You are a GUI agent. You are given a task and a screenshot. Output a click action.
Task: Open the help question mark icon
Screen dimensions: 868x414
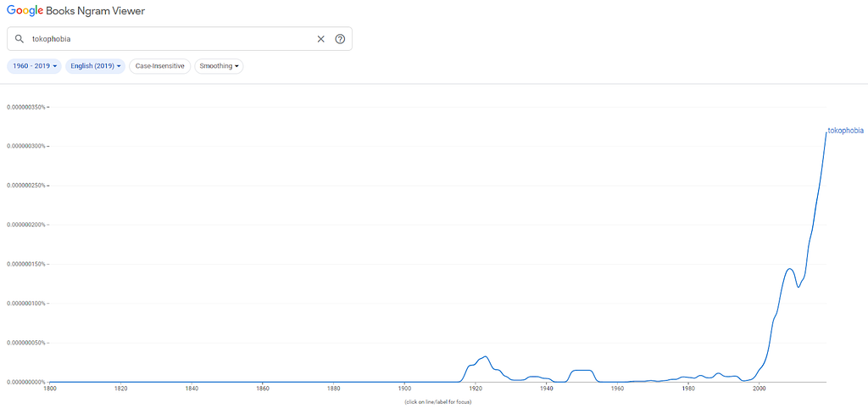340,39
